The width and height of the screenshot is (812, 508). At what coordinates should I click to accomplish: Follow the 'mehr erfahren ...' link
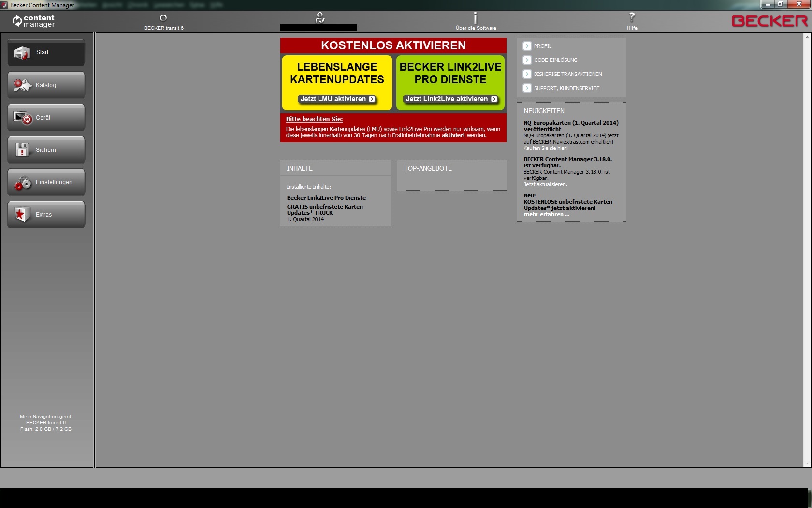tap(546, 214)
